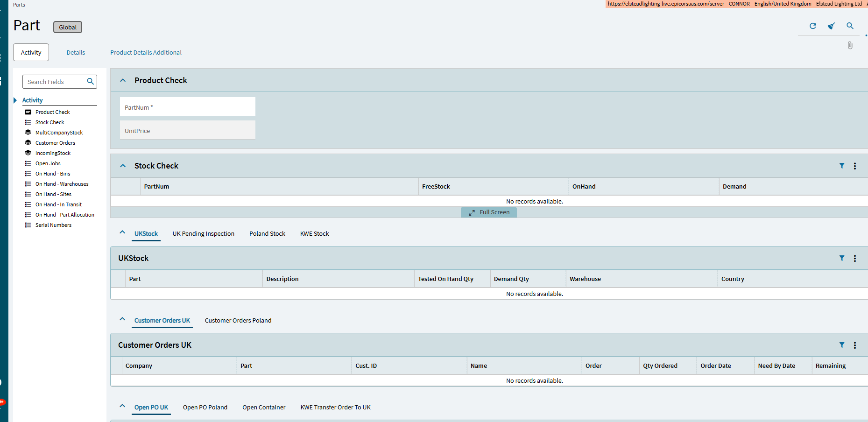Open the KWE Stock tab
Image resolution: width=868 pixels, height=422 pixels.
tap(314, 233)
